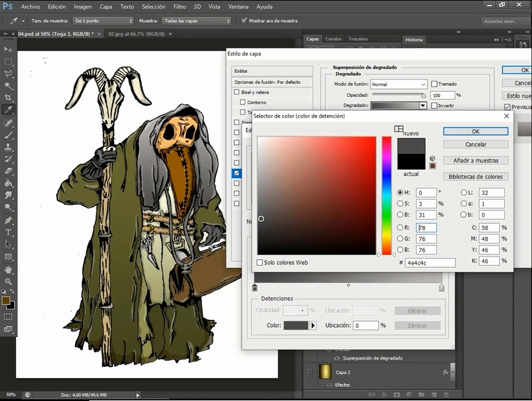Enable the Solo colores Web checkbox
The image size is (532, 401).
coord(260,263)
